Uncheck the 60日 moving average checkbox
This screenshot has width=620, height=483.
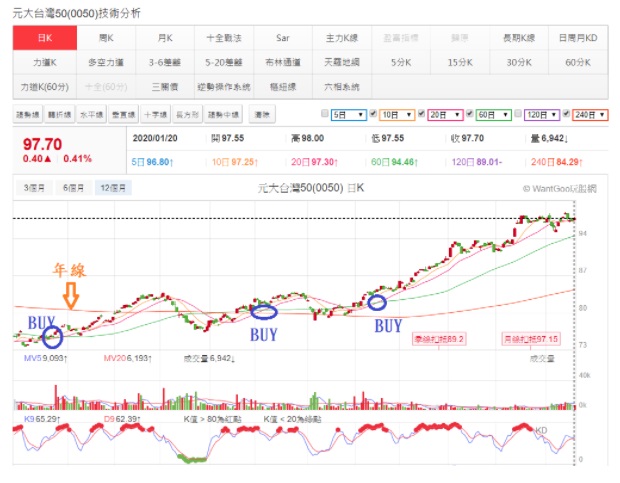(x=469, y=114)
